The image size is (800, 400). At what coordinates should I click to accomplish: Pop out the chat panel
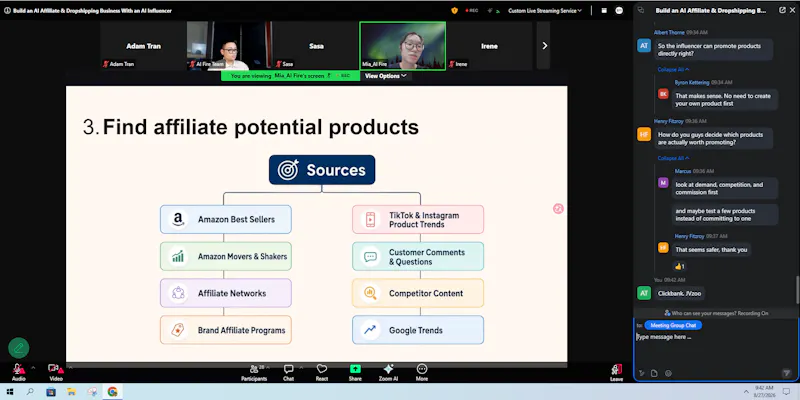[x=782, y=10]
